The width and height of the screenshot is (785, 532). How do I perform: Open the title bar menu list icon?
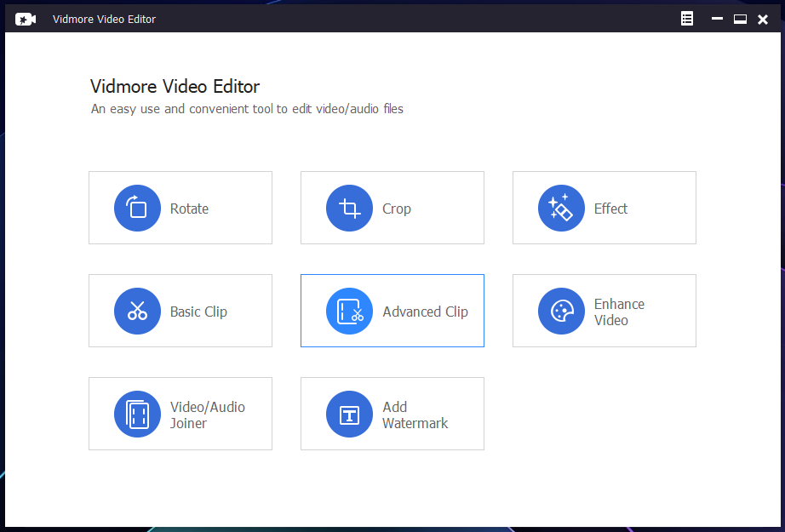[x=687, y=19]
